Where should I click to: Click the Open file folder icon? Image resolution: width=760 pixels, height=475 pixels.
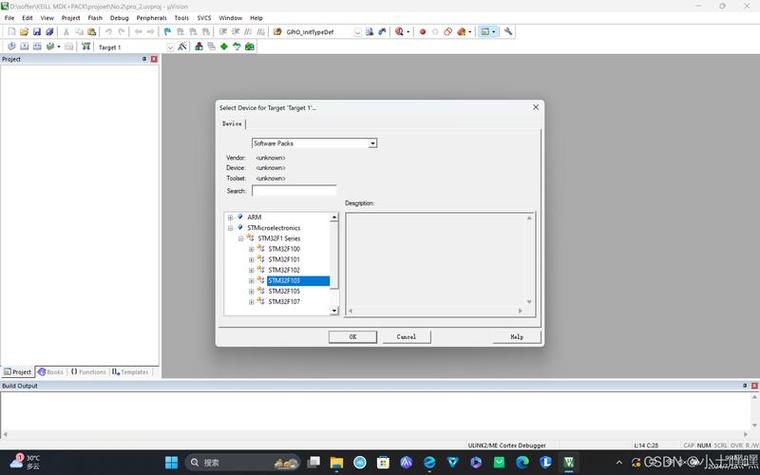click(x=24, y=32)
